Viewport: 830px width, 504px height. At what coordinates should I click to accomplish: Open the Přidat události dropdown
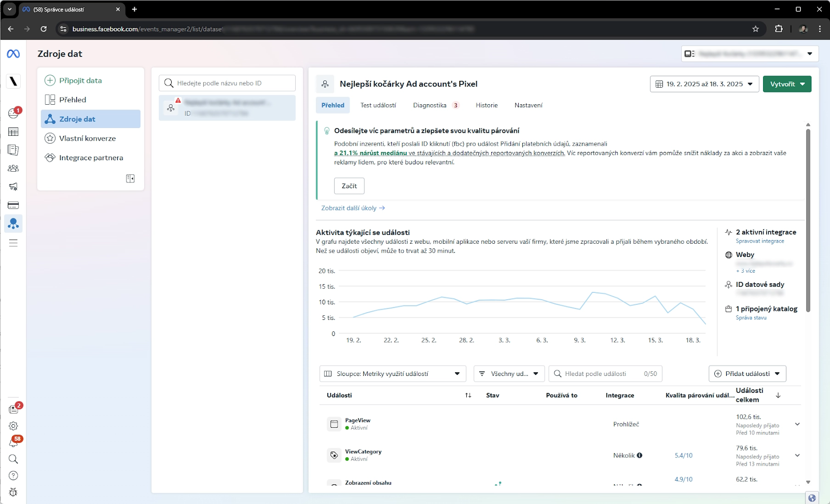pyautogui.click(x=747, y=374)
